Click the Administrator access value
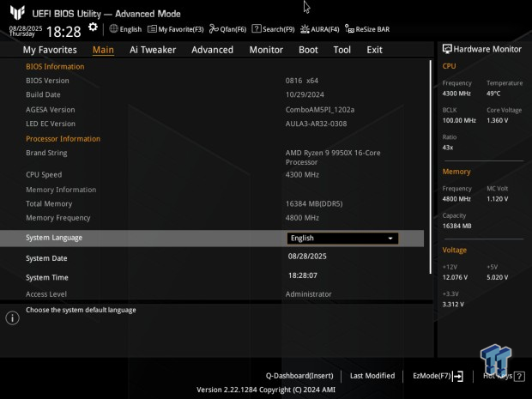The width and height of the screenshot is (532, 399). click(x=308, y=294)
